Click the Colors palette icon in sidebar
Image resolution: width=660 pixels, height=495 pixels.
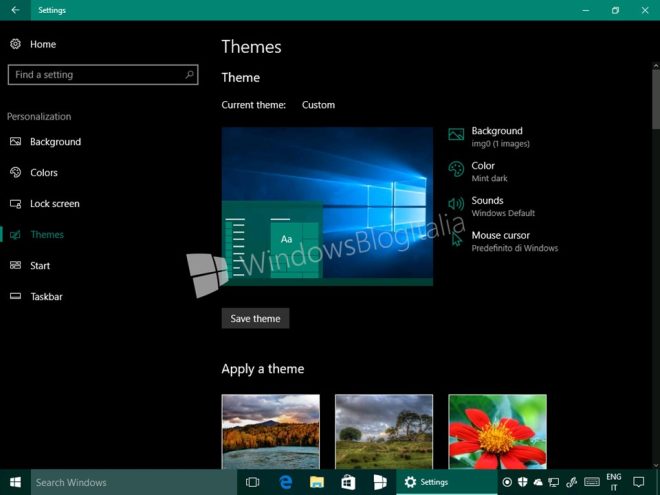[x=16, y=172]
